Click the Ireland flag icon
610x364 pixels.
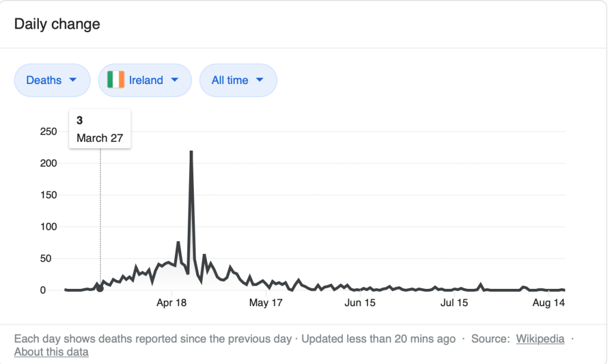tap(116, 80)
